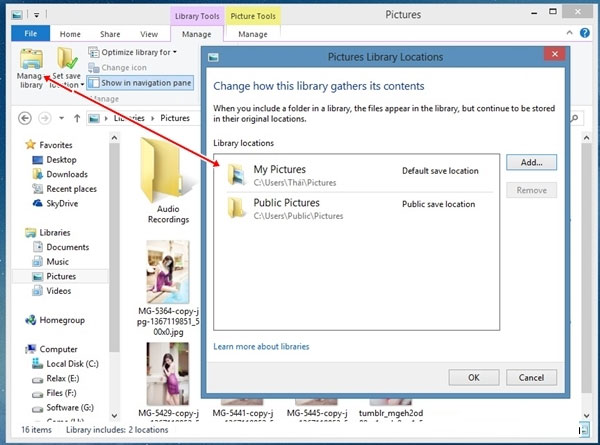Select the Audio Recordings folder
600x445 pixels.
tap(168, 181)
